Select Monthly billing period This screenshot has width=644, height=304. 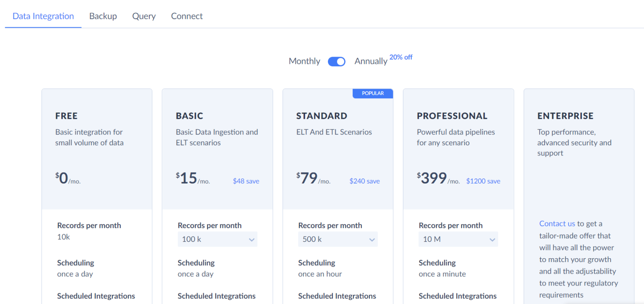click(304, 61)
